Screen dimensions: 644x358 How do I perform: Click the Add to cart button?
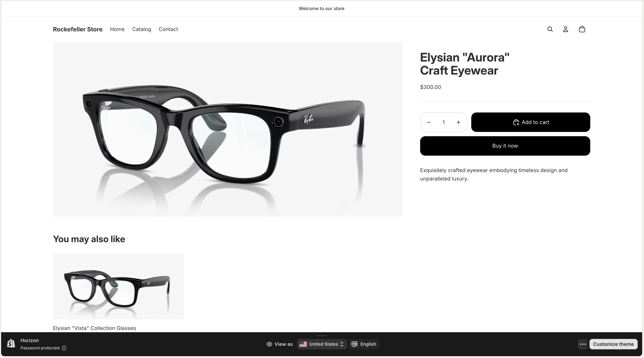pos(531,122)
